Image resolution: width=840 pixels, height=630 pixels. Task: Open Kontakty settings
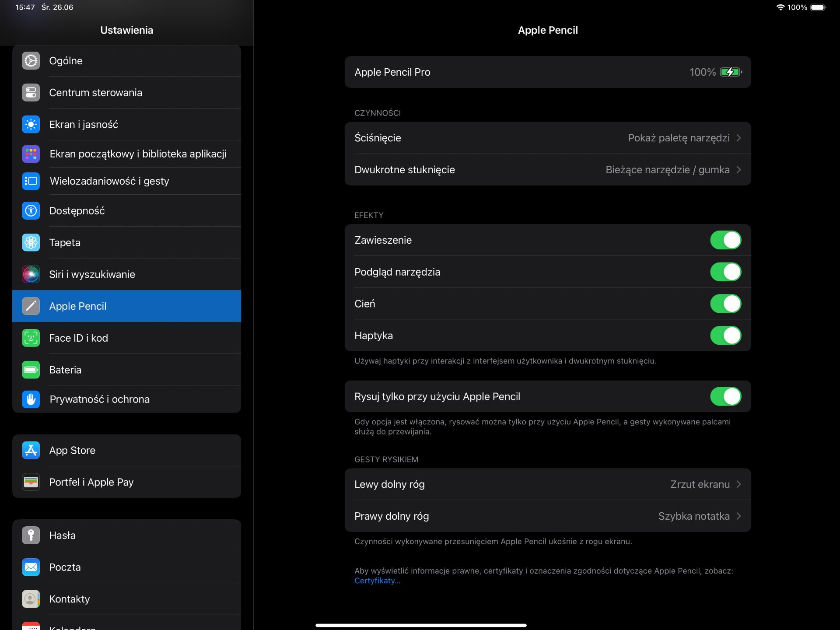pos(126,599)
